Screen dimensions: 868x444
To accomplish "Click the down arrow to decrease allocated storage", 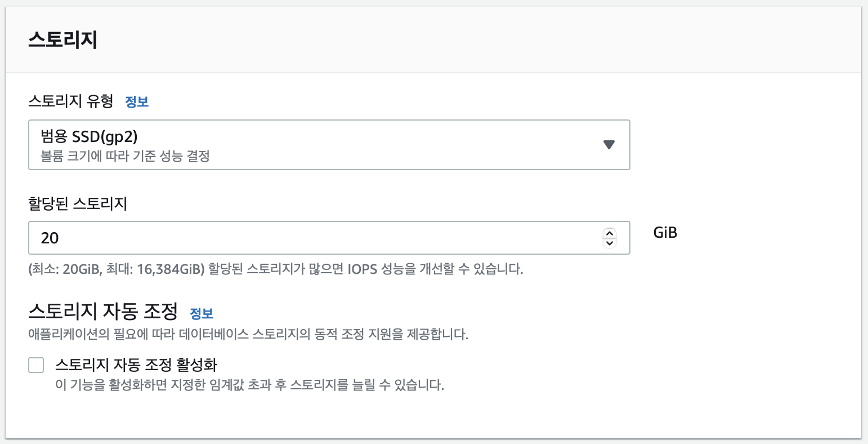I will point(609,242).
